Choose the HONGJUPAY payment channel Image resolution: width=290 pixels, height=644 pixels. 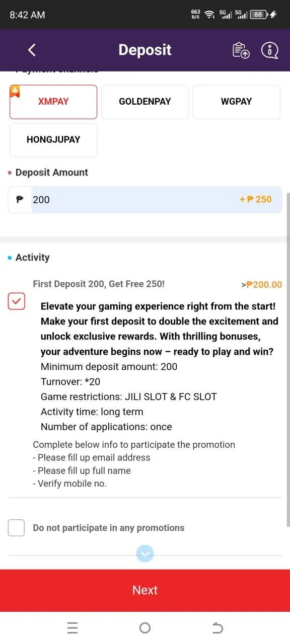(x=53, y=140)
